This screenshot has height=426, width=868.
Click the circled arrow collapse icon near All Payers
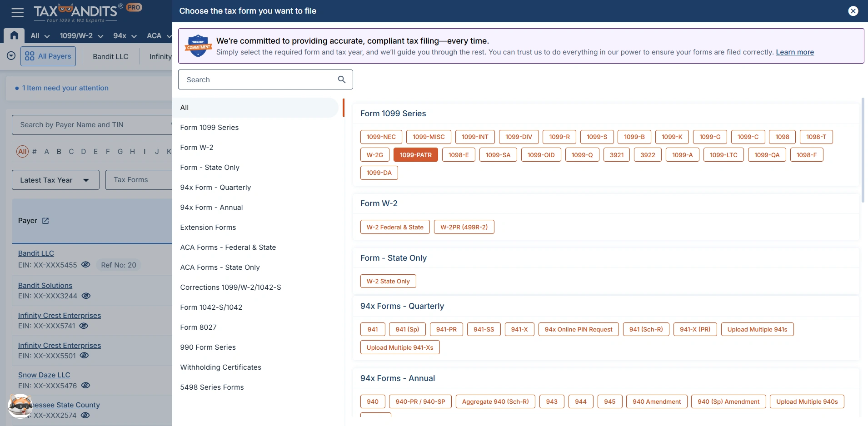[x=11, y=56]
